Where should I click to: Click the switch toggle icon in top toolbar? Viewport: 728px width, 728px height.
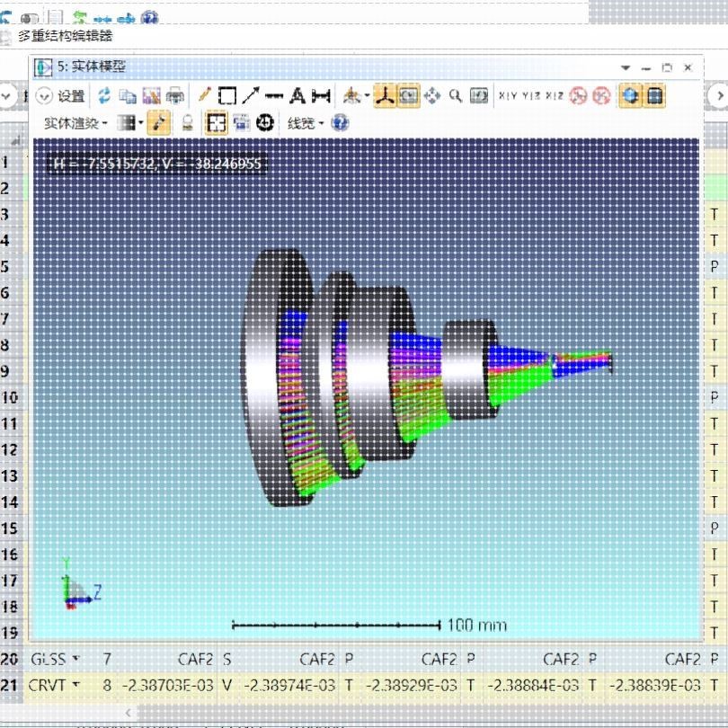30,19
